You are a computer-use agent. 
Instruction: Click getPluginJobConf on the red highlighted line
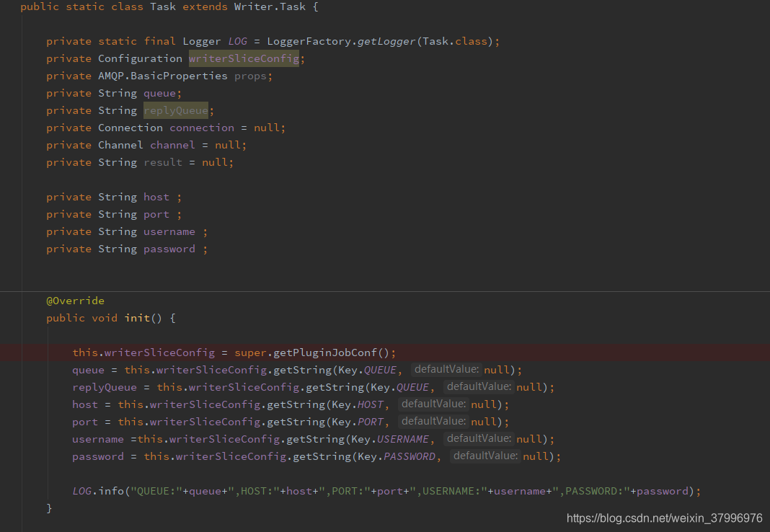tap(325, 353)
